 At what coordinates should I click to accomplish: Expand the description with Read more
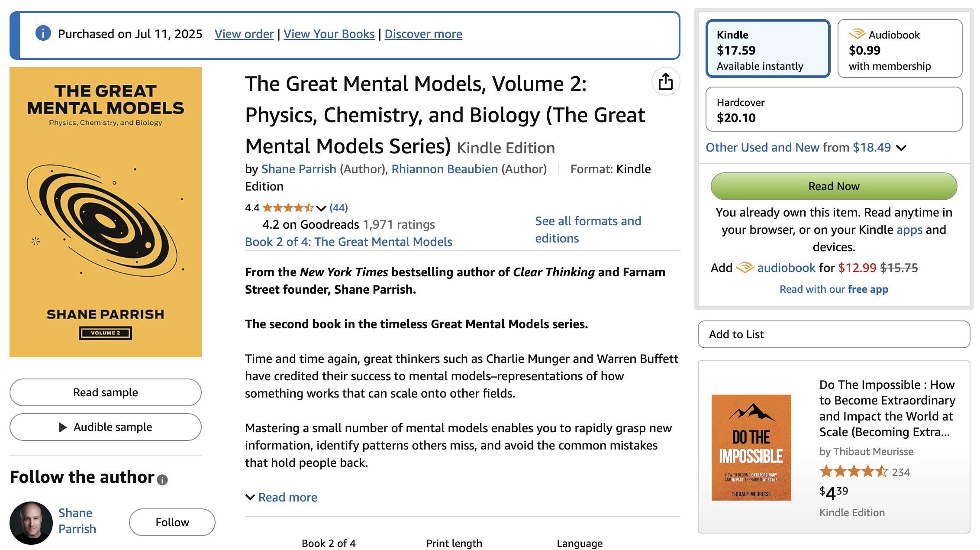pos(287,497)
